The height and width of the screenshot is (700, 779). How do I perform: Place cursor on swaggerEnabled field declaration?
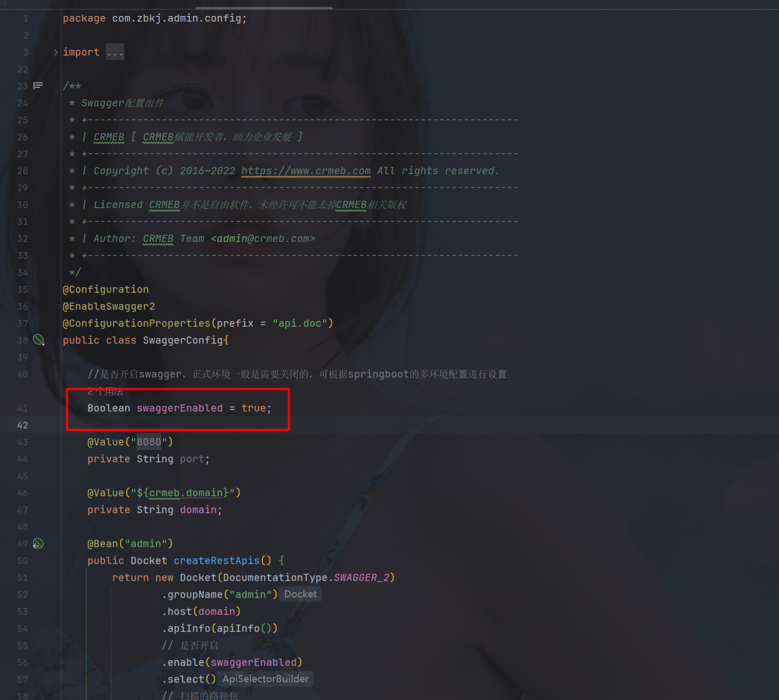point(179,408)
